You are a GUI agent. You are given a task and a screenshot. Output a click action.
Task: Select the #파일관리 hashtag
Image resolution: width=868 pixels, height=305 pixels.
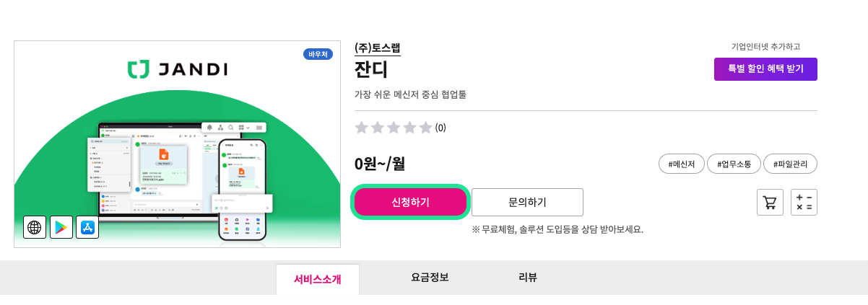(x=790, y=164)
